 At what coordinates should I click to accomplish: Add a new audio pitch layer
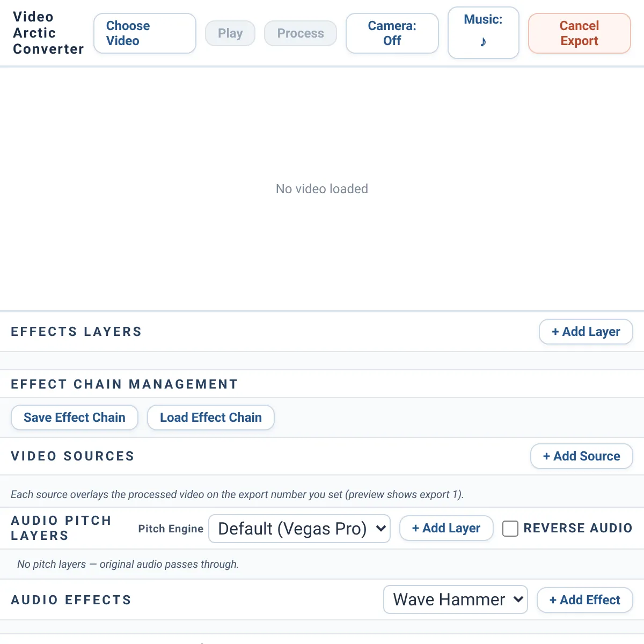tap(447, 528)
